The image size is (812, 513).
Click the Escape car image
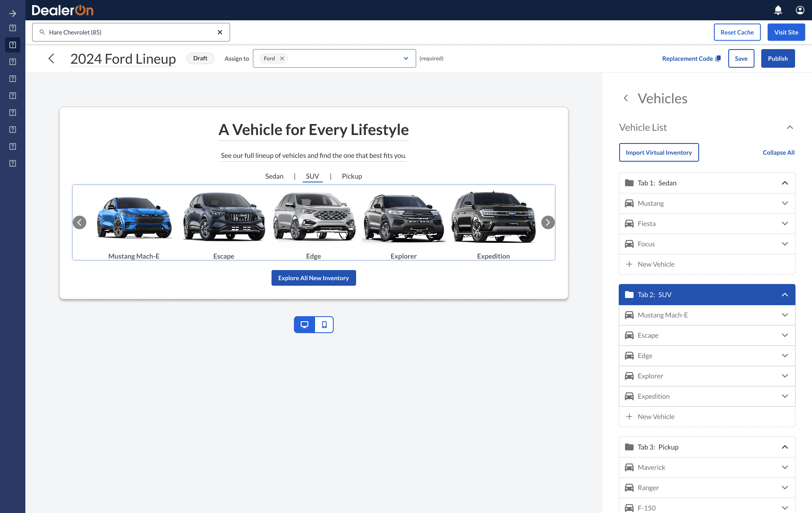pos(224,217)
